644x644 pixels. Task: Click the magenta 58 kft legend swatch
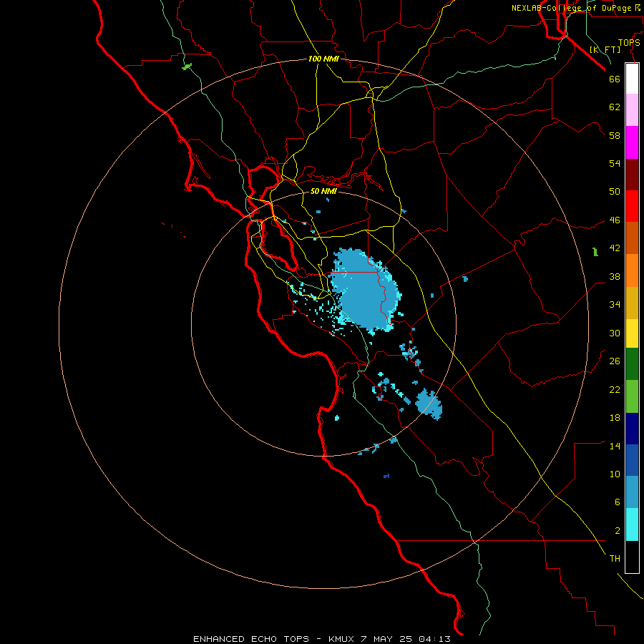pyautogui.click(x=632, y=142)
